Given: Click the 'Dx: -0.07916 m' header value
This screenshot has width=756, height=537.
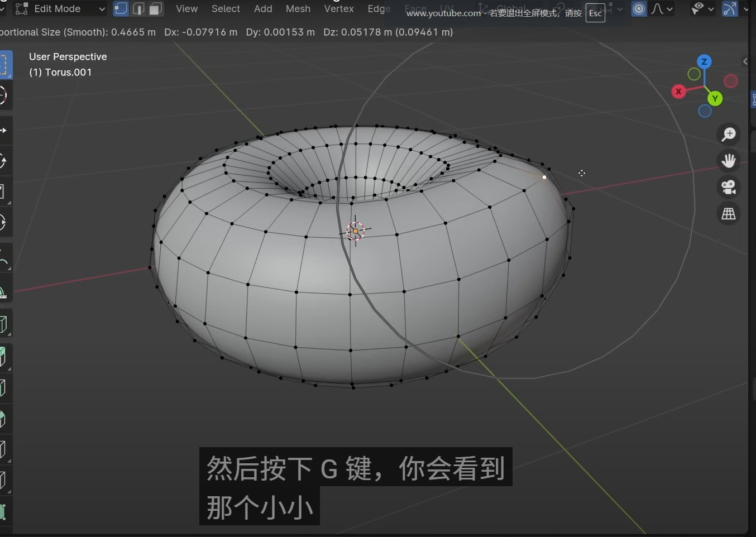Looking at the screenshot, I should point(201,32).
